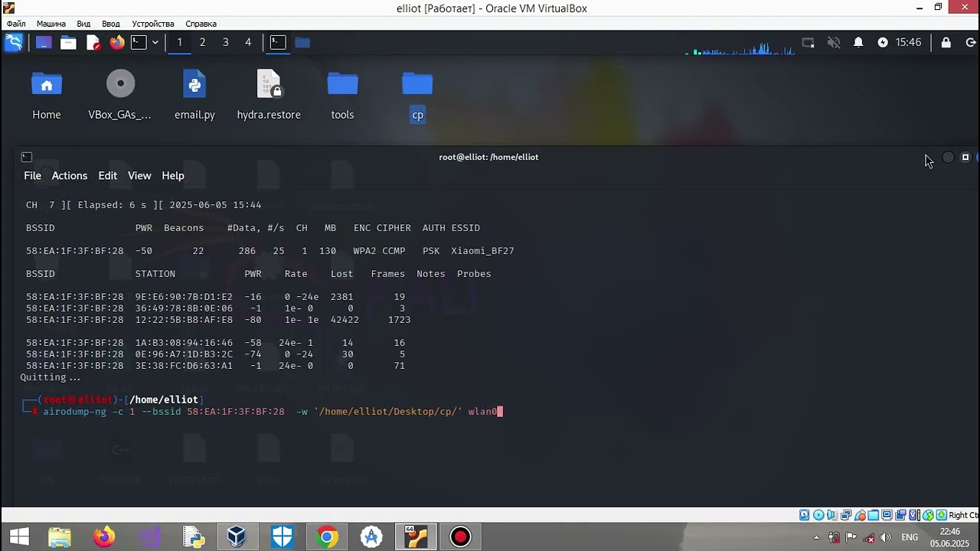The image size is (980, 551).
Task: Open the Windows Start menu
Action: 18,537
